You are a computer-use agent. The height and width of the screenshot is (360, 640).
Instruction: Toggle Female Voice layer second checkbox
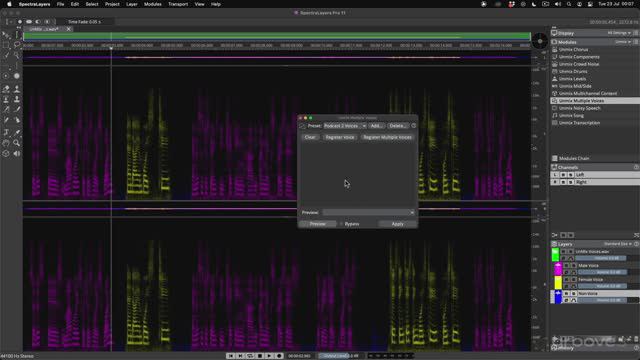click(573, 280)
